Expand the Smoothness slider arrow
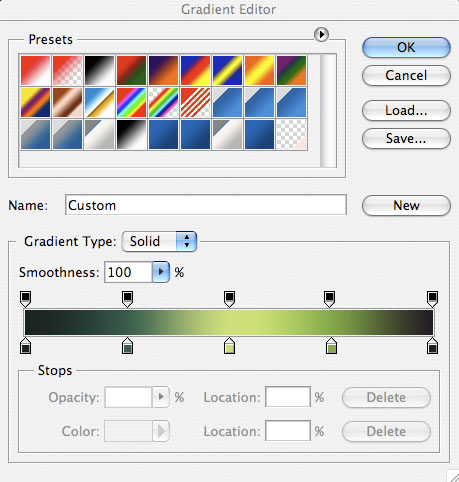Viewport: 459px width, 482px height. coord(161,272)
